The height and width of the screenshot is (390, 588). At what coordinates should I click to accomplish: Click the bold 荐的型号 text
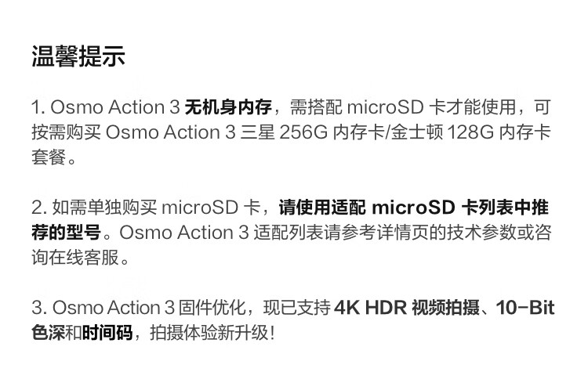pos(67,233)
